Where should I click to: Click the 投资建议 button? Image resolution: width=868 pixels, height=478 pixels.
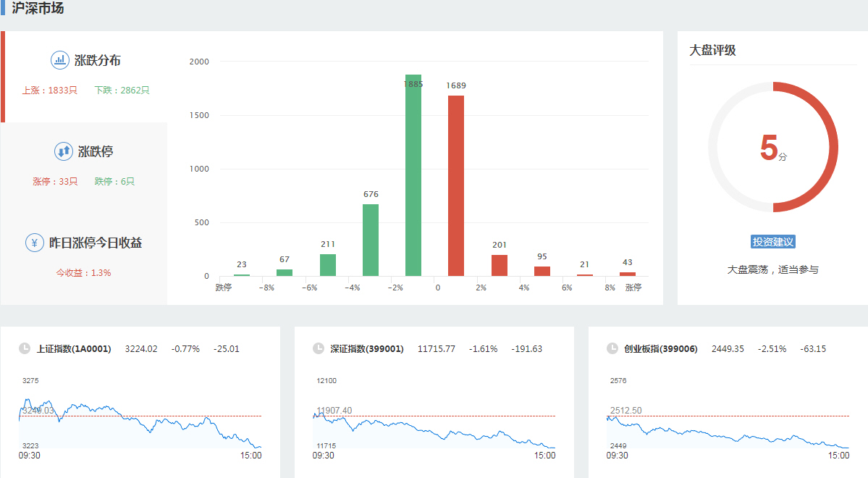pyautogui.click(x=773, y=242)
